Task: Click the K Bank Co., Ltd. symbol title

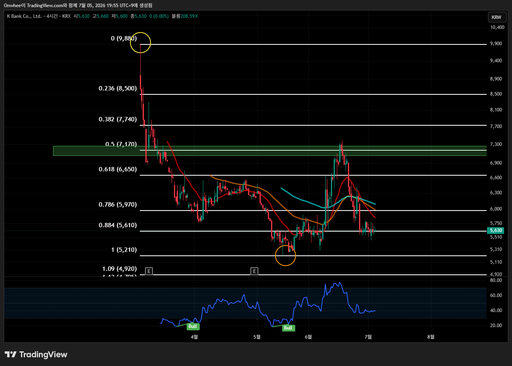Action: tap(24, 16)
